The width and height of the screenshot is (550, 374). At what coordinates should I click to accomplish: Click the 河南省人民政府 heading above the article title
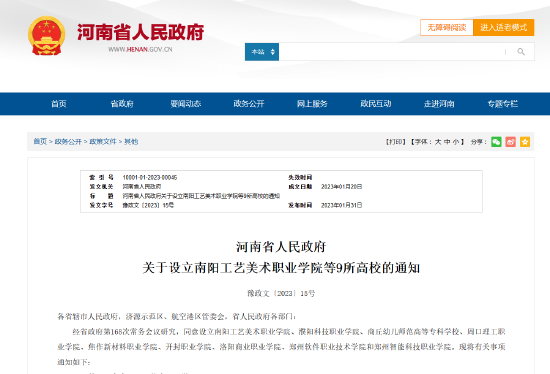point(281,247)
